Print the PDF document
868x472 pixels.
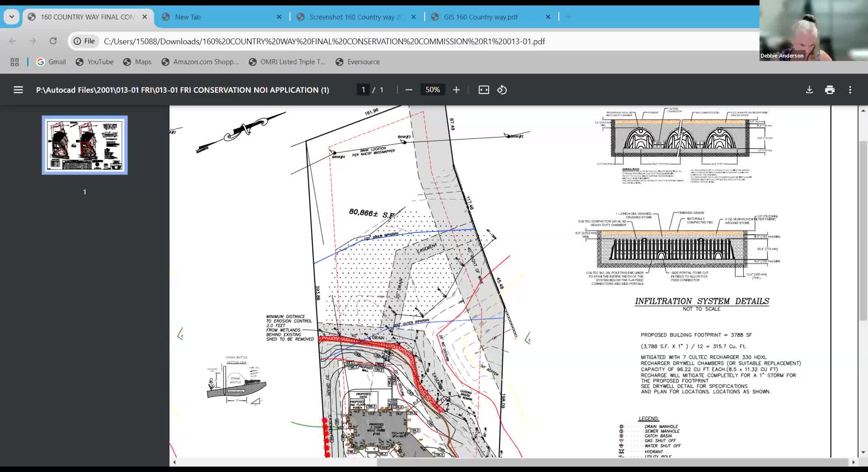[x=830, y=90]
